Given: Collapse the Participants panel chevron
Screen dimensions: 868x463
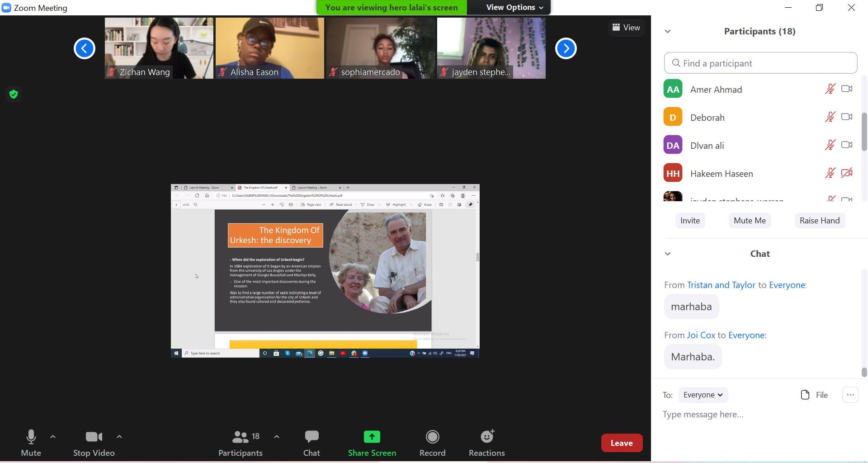Looking at the screenshot, I should 668,31.
